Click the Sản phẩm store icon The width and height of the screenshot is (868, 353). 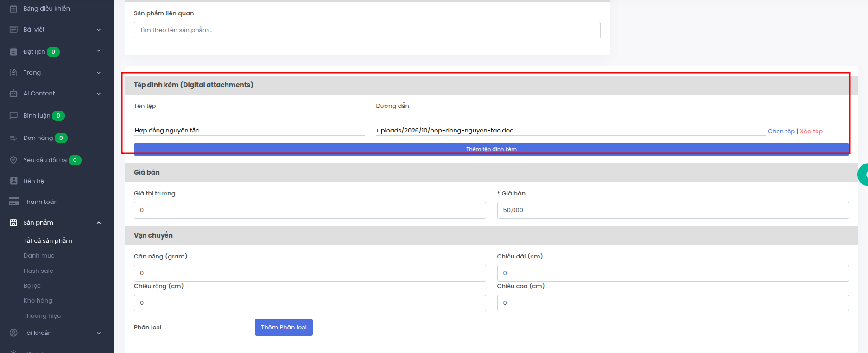point(13,222)
